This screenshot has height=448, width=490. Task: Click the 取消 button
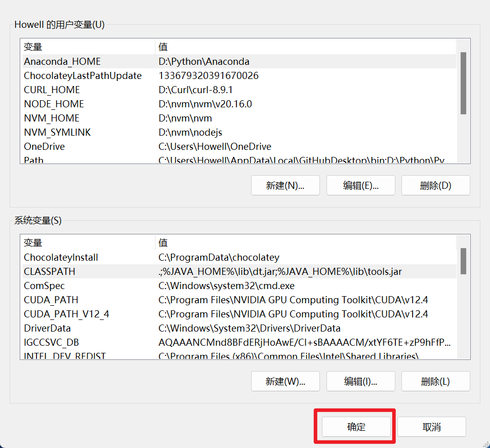click(x=431, y=427)
